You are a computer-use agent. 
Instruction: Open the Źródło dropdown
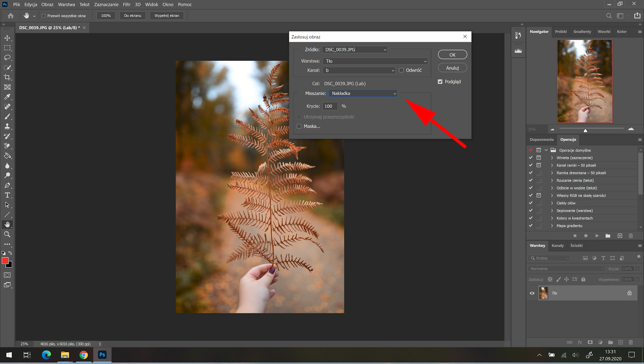(355, 49)
